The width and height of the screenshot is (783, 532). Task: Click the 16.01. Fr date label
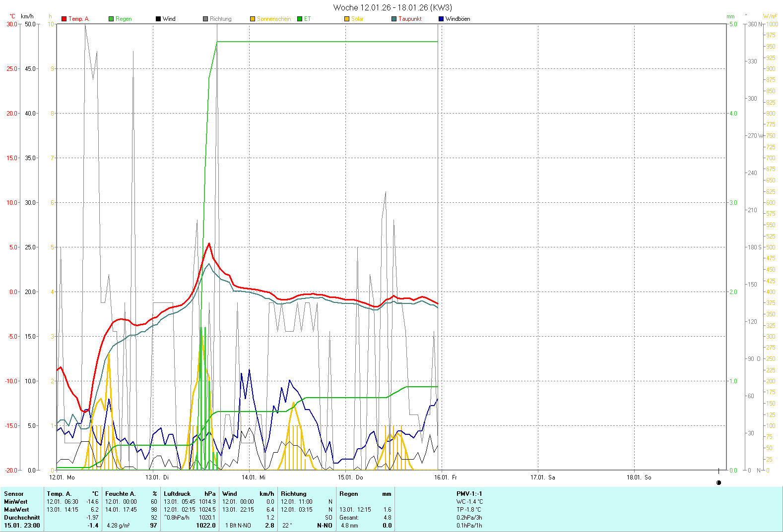tap(445, 477)
